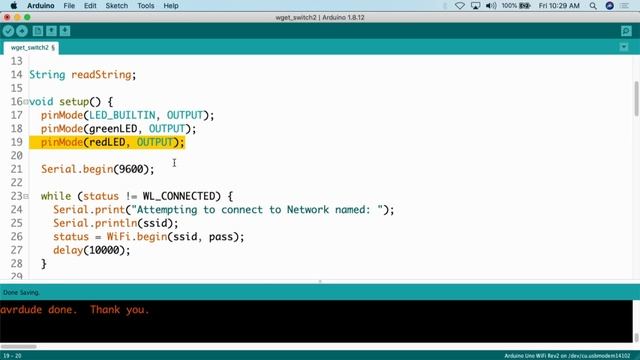The width and height of the screenshot is (640, 360).
Task: Open Spotlight search magnifier
Action: [593, 6]
